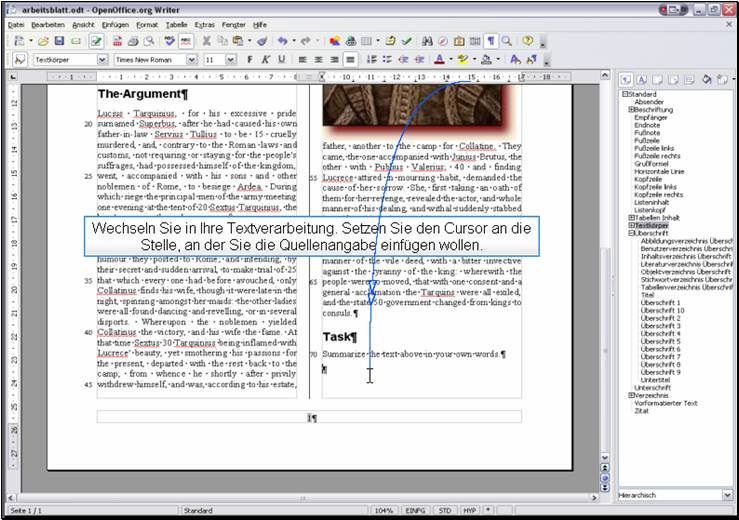Screen dimensions: 739x520
Task: Expand the Beschriftung node in styles tree
Action: 631,110
